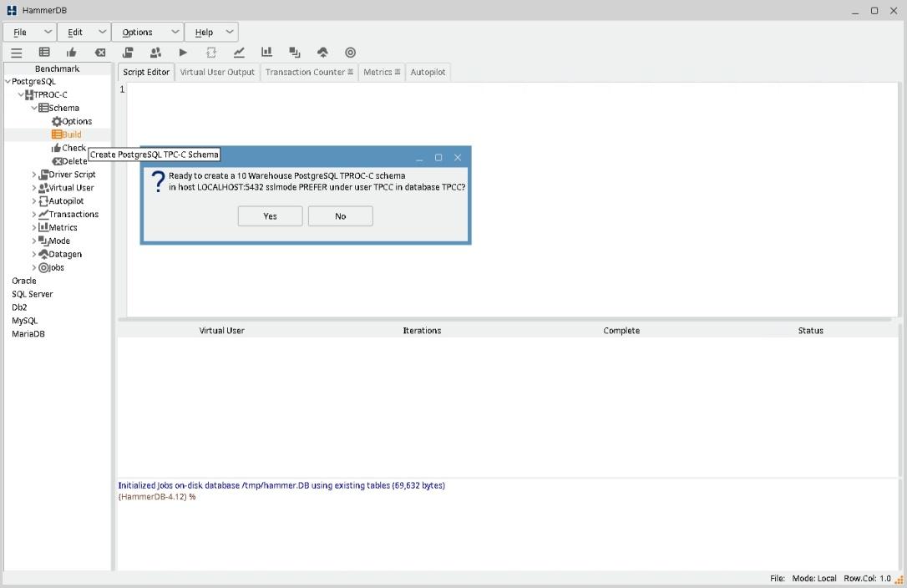Click the thumbs-up Check Schema toolbar icon
Image resolution: width=907 pixels, height=588 pixels.
point(72,52)
